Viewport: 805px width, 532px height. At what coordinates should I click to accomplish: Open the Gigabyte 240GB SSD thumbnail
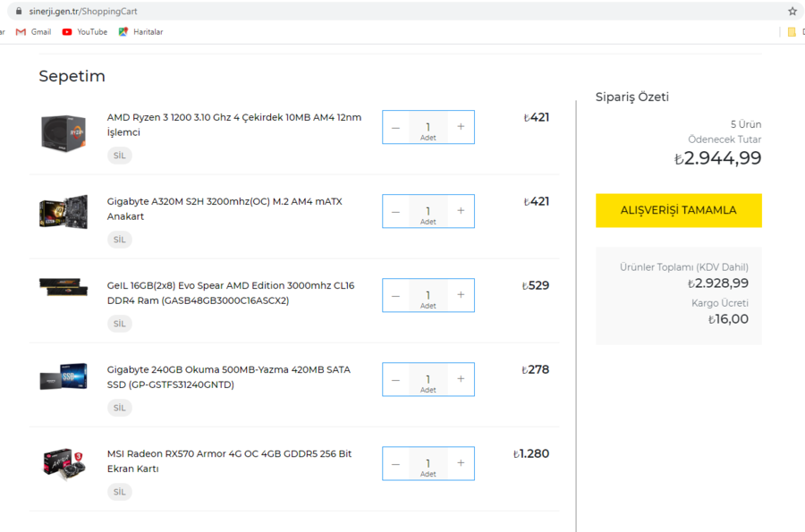point(64,376)
